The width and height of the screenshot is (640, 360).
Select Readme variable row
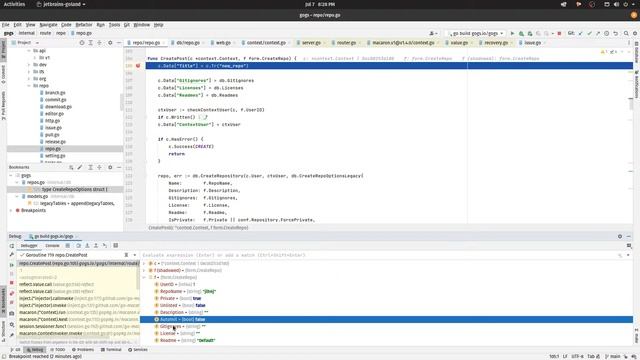(386, 340)
